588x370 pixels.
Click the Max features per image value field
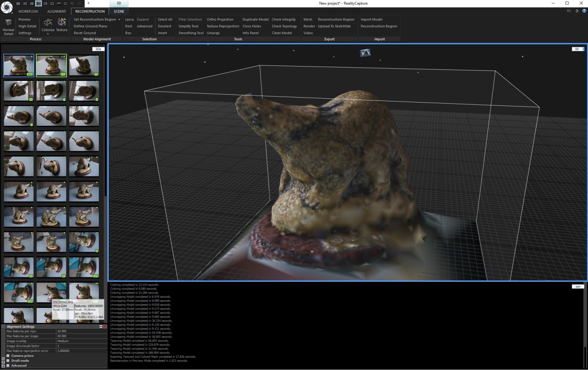82,336
